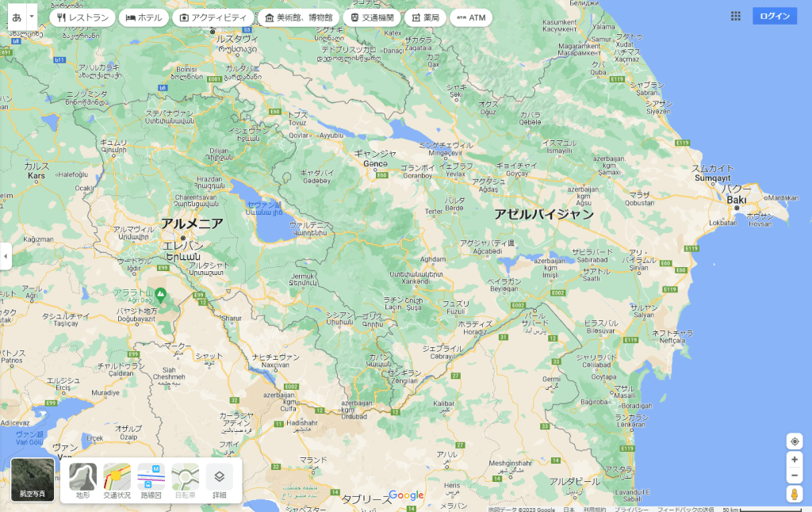812x512 pixels.
Task: Open the Google apps grid
Action: [x=735, y=16]
